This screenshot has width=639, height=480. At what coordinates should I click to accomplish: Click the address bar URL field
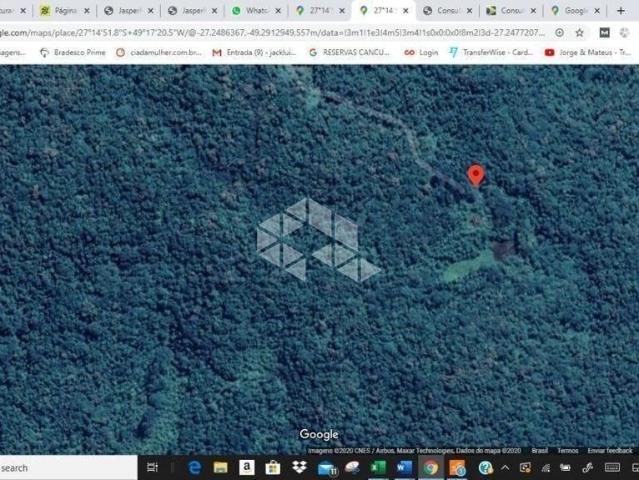point(273,33)
